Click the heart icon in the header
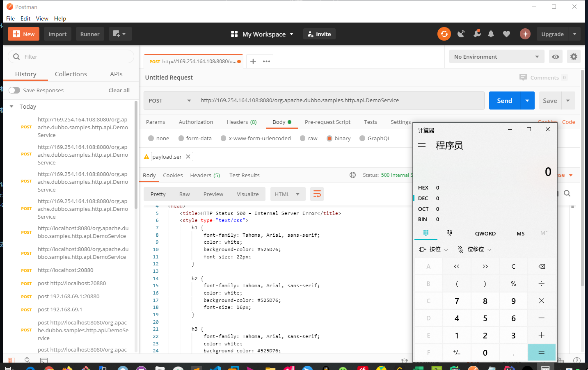Screen dimensions: 588x370 (x=507, y=34)
